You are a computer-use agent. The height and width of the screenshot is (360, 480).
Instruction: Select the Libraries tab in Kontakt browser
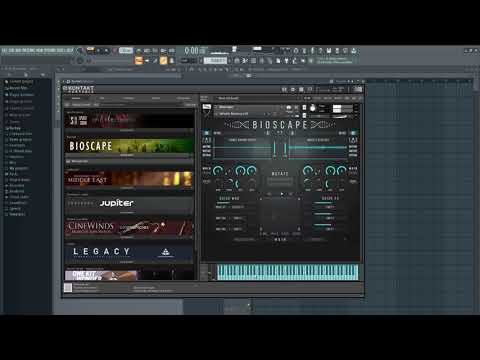[x=76, y=98]
